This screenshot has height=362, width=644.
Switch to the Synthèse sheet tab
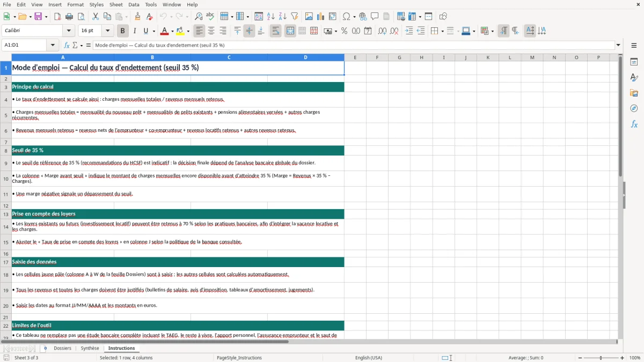coord(90,348)
